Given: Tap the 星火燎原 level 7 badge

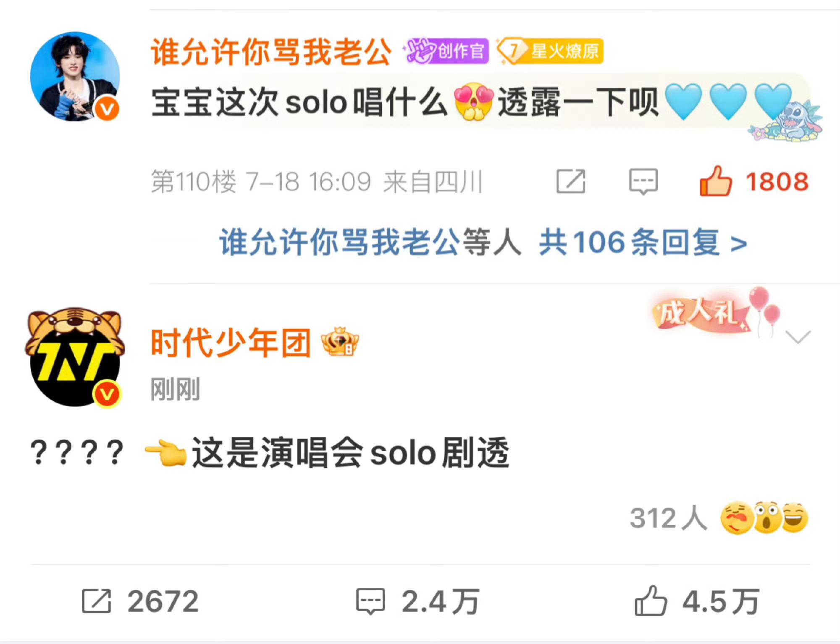Looking at the screenshot, I should [x=550, y=51].
